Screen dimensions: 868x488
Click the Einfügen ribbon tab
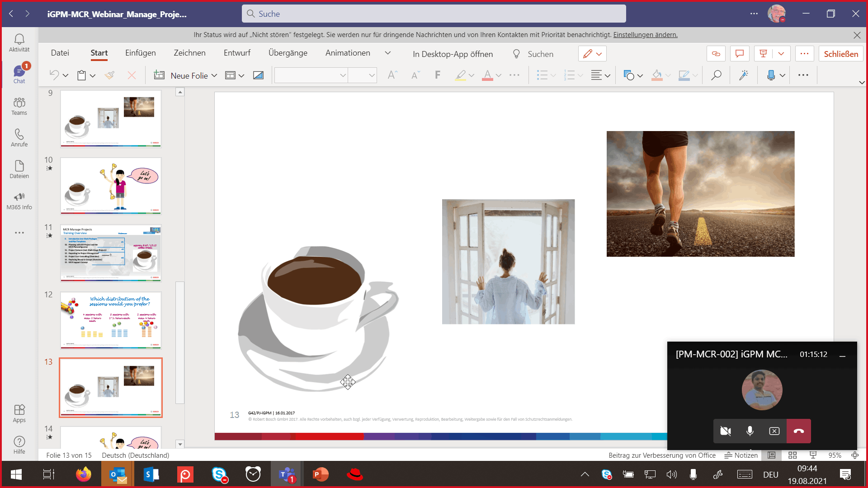141,54
